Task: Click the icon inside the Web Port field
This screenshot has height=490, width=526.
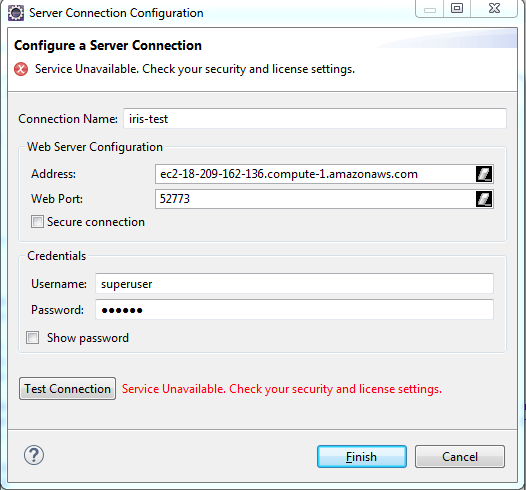Action: [x=484, y=199]
